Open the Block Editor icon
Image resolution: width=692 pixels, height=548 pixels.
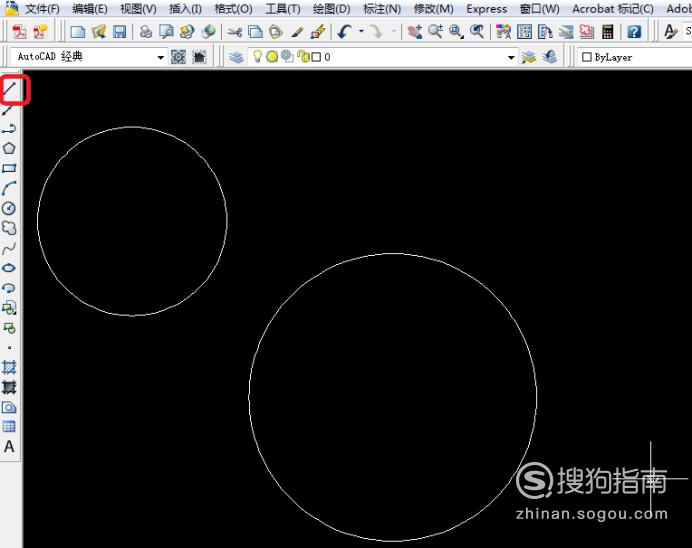coord(318,32)
